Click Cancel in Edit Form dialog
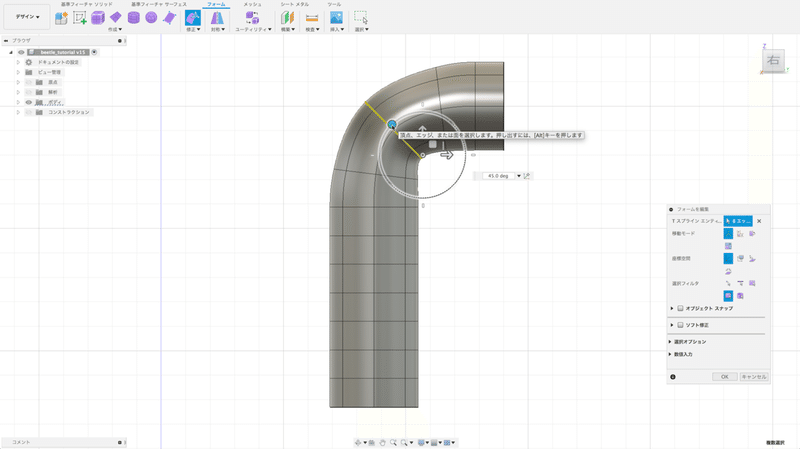Viewport: 800px width, 449px height. click(754, 377)
